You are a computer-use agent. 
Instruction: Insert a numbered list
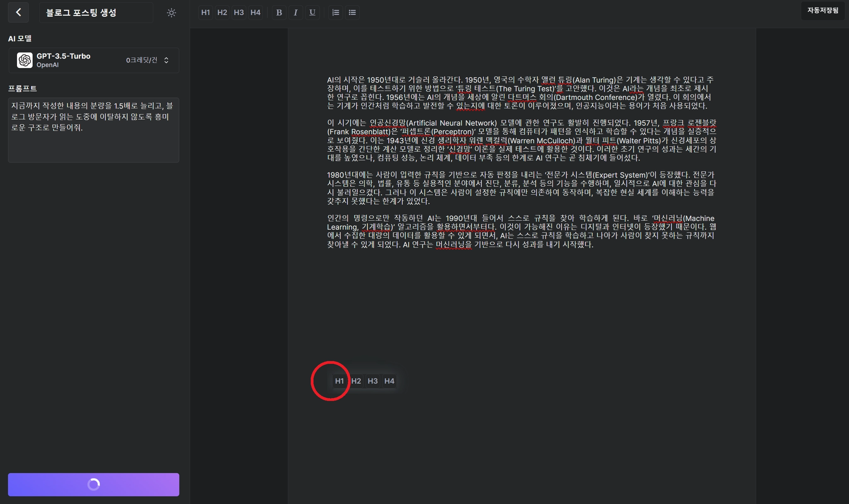pyautogui.click(x=336, y=12)
